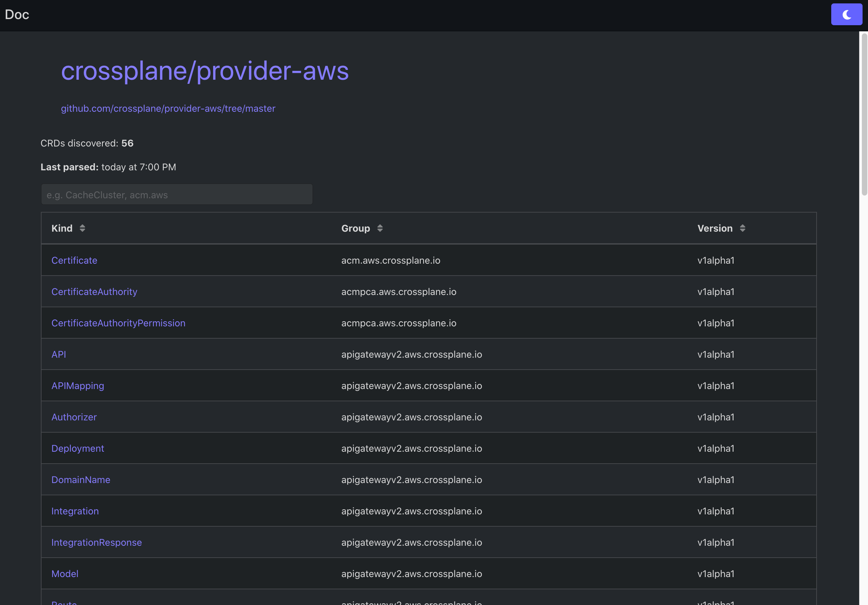
Task: Select apigatewayv2.aws.crossplane.io in DomainName row
Action: 412,480
